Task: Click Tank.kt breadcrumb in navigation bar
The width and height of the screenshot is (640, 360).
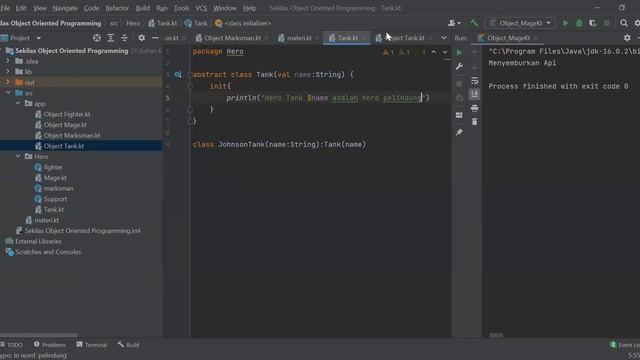Action: (162, 23)
